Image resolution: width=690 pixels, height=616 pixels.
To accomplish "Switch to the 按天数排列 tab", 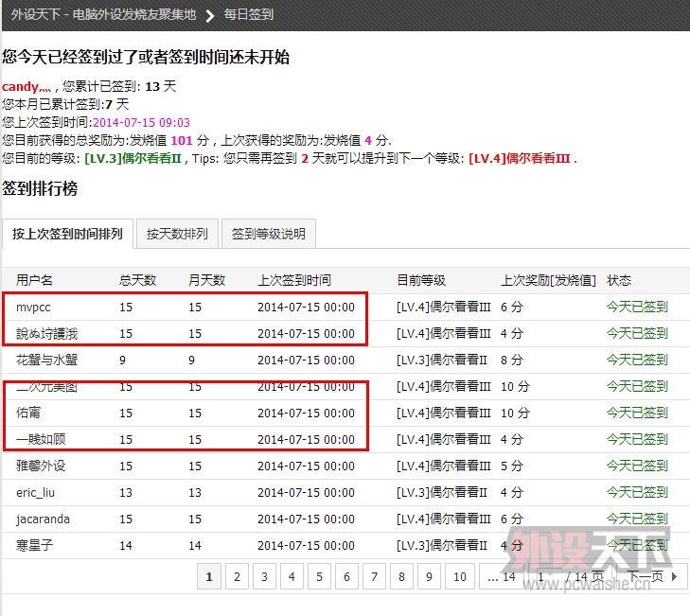I will [177, 234].
